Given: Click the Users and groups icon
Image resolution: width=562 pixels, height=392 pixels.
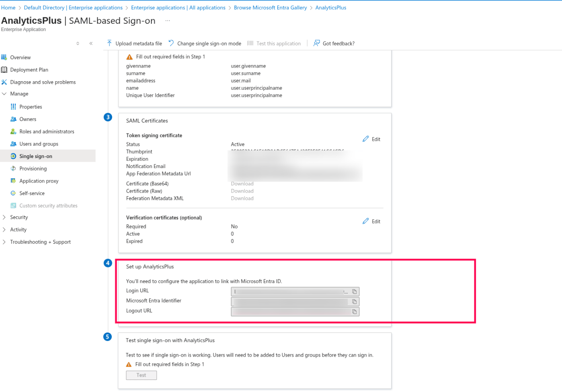Looking at the screenshot, I should point(13,144).
